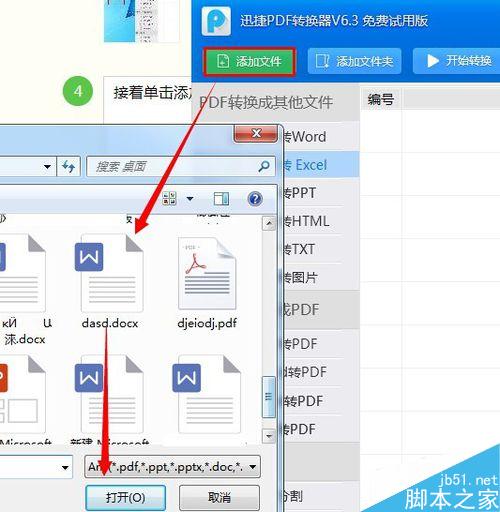
Task: Open the file name combo box dropdown arrow
Action: click(x=65, y=467)
